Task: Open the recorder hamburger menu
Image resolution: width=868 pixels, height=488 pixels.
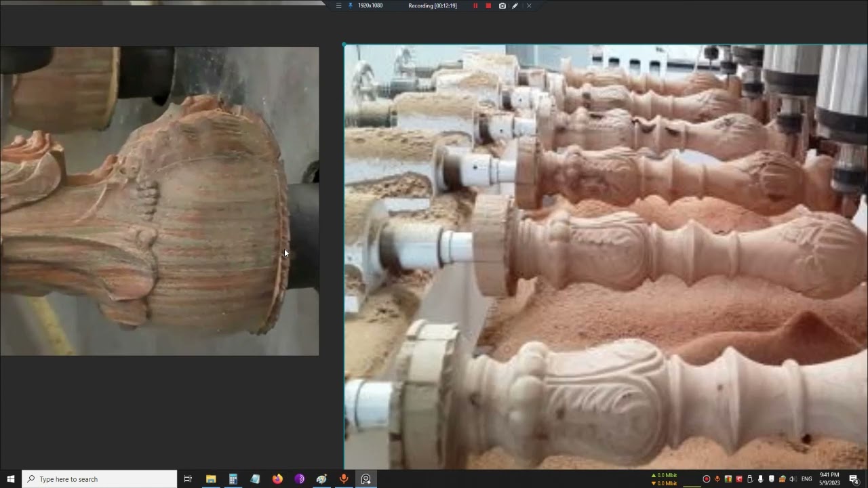Action: click(338, 5)
